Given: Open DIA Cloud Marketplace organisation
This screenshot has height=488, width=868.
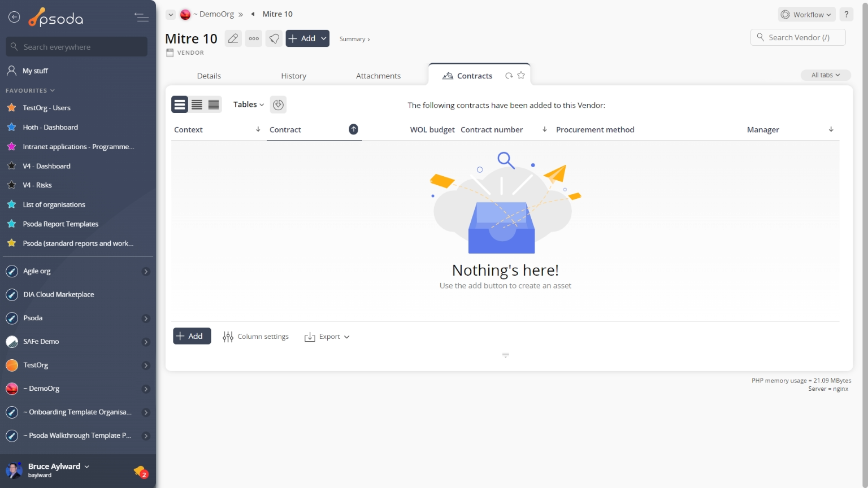Looking at the screenshot, I should [59, 295].
